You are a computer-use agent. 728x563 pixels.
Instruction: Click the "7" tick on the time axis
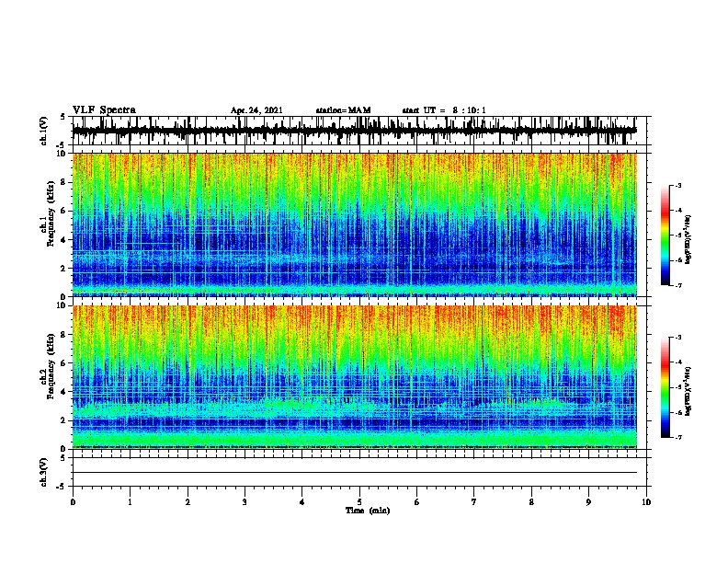(474, 502)
